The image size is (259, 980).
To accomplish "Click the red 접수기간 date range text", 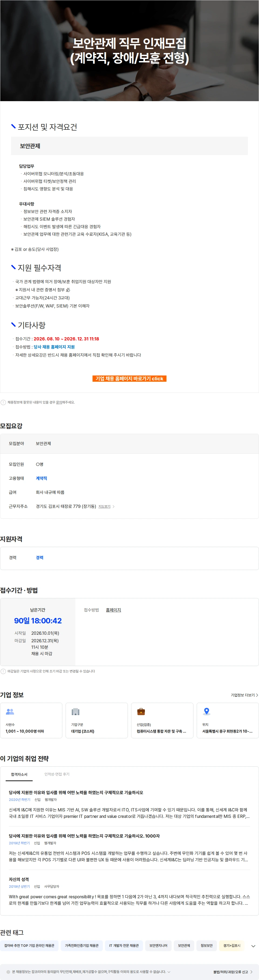I will (x=66, y=339).
